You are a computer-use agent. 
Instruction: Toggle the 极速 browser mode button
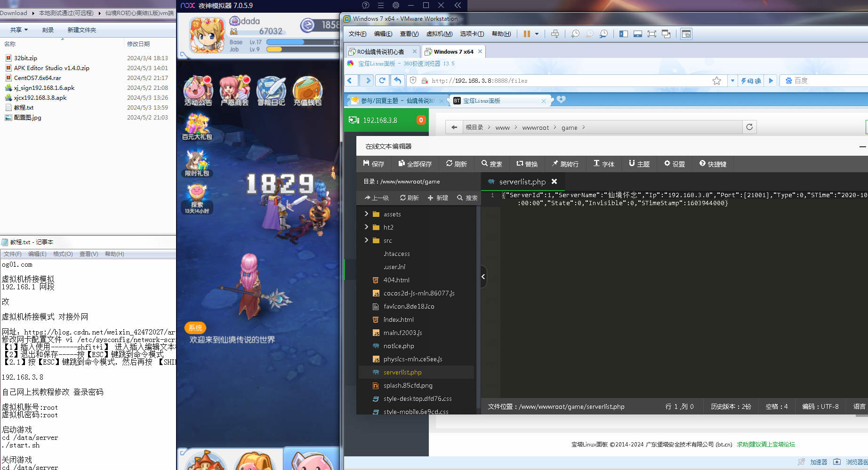751,81
